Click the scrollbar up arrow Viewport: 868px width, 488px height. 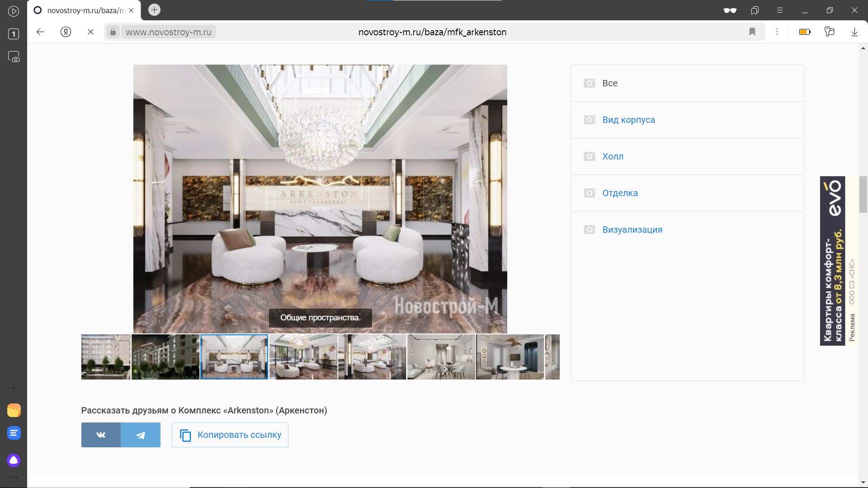tap(863, 48)
